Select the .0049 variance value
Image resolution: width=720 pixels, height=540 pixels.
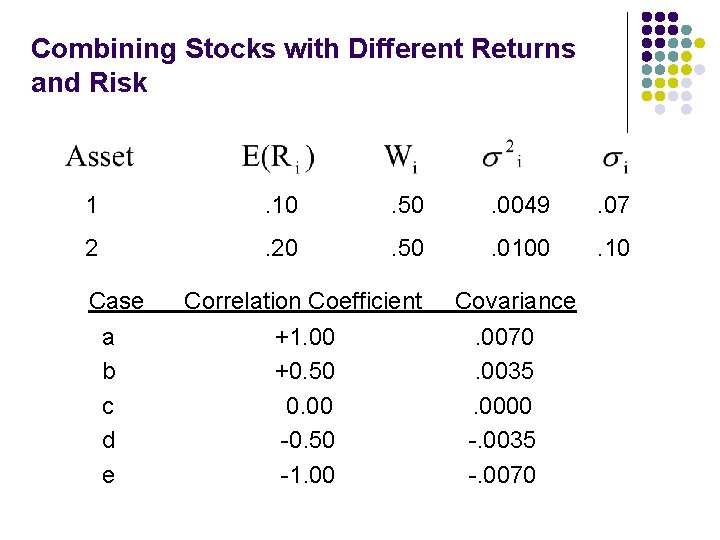519,206
